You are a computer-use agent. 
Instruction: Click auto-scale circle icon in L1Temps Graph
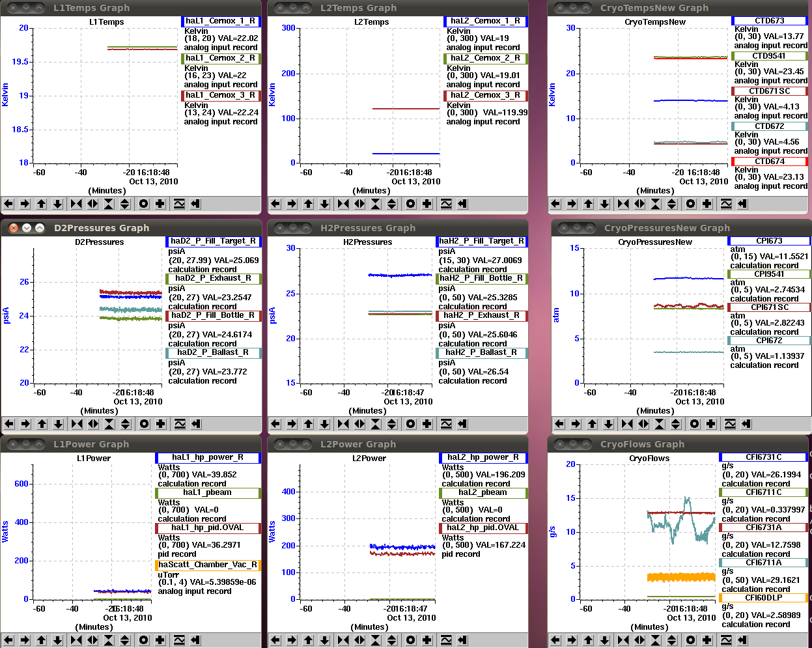click(143, 204)
